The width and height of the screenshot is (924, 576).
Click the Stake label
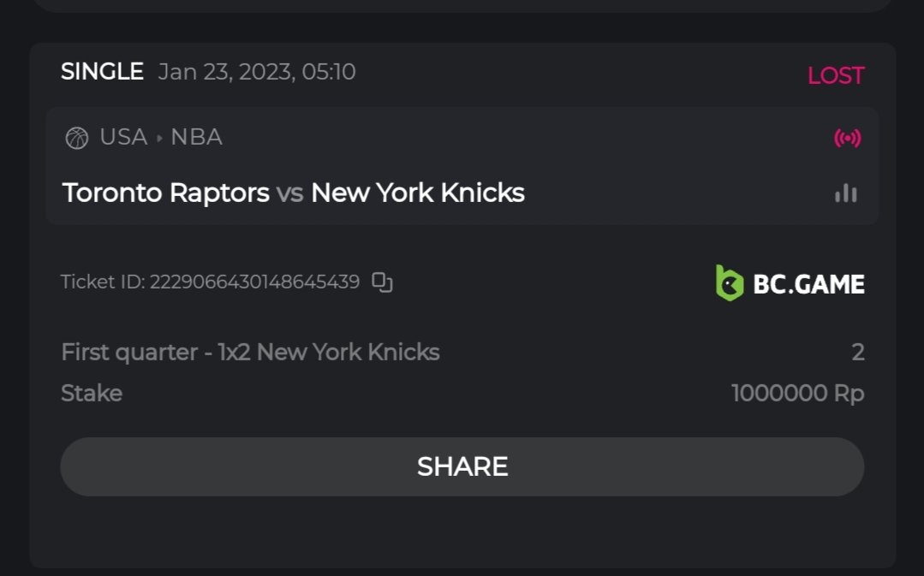click(x=92, y=394)
